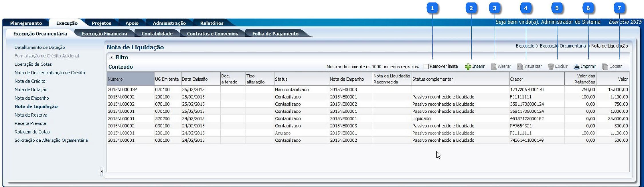Click the Imprimir printer icon

tap(576, 67)
